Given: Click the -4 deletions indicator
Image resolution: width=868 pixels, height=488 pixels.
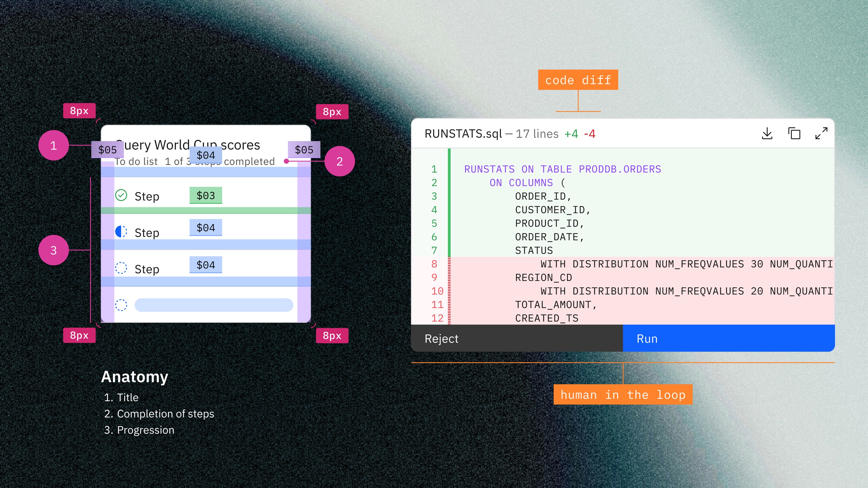Looking at the screenshot, I should click(x=590, y=134).
